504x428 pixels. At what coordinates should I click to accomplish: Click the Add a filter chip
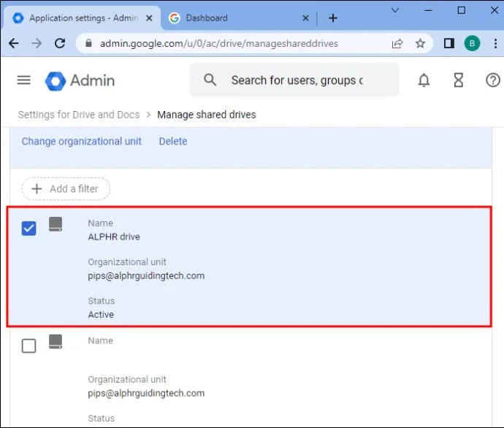pyautogui.click(x=66, y=188)
